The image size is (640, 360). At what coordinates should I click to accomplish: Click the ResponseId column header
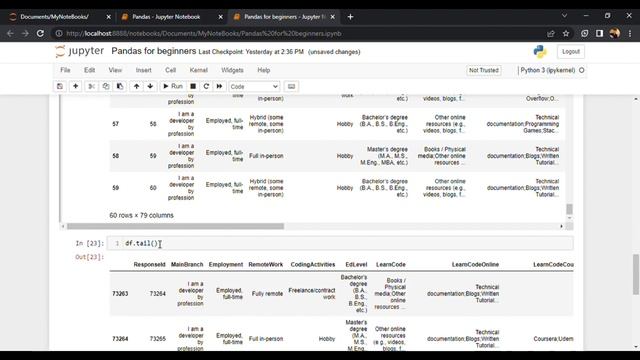click(149, 264)
